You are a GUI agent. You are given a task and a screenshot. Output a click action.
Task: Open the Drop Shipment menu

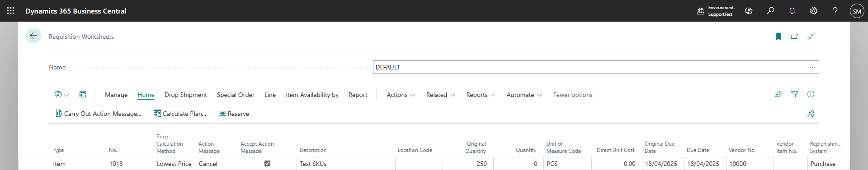click(186, 95)
